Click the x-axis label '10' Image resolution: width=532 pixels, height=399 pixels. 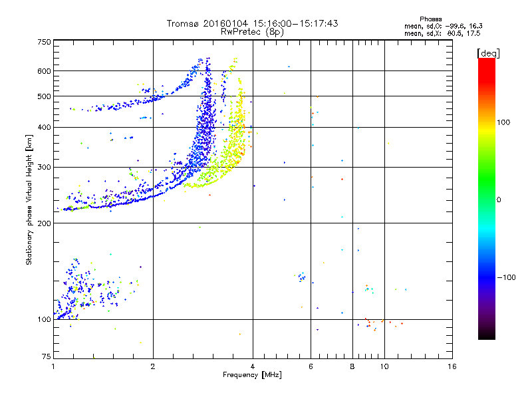[384, 366]
